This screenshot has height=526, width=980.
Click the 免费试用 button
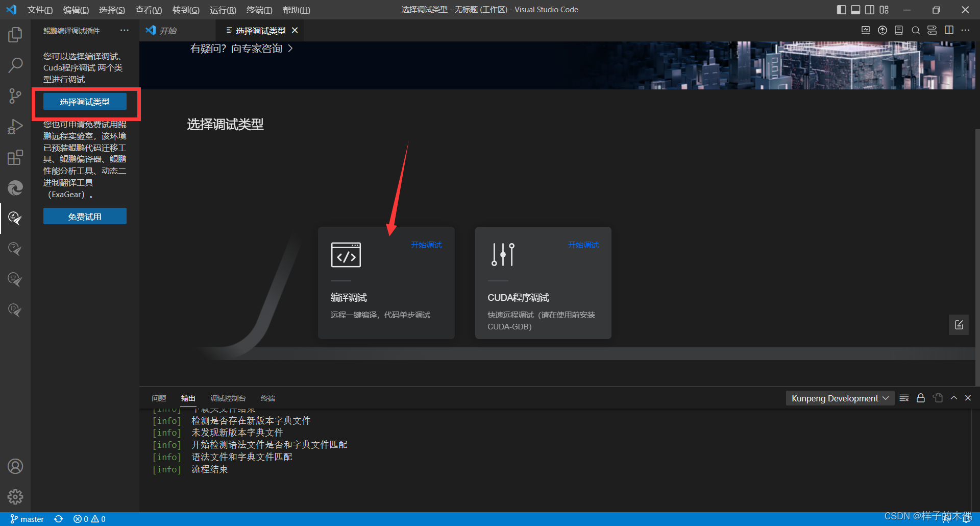click(85, 217)
